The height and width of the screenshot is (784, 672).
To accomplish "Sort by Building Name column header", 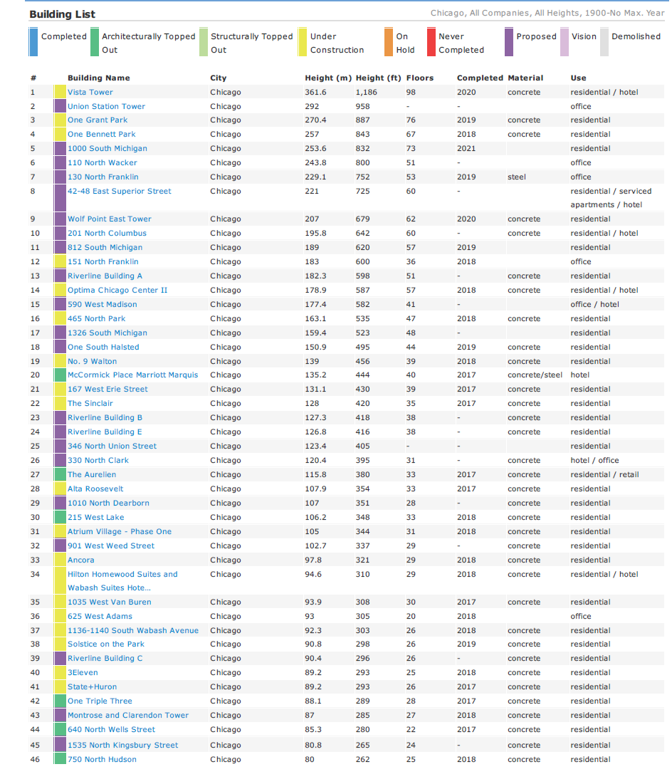I will tap(98, 78).
